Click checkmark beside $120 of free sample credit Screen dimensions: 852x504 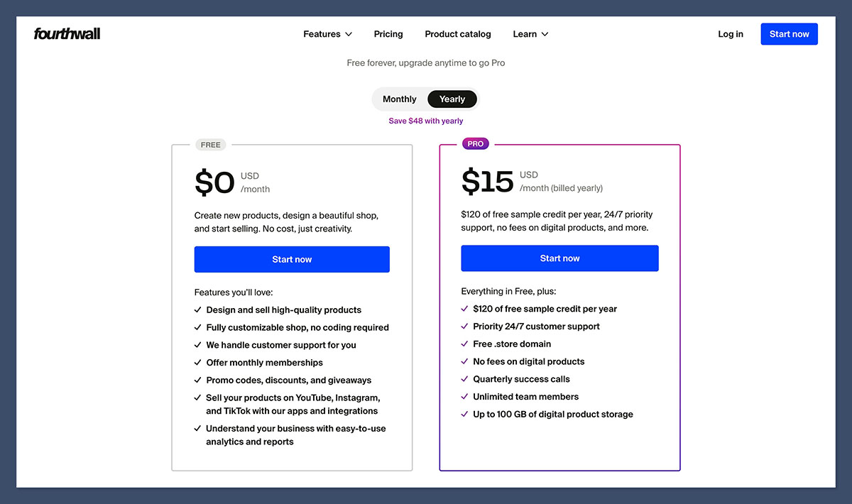point(464,309)
